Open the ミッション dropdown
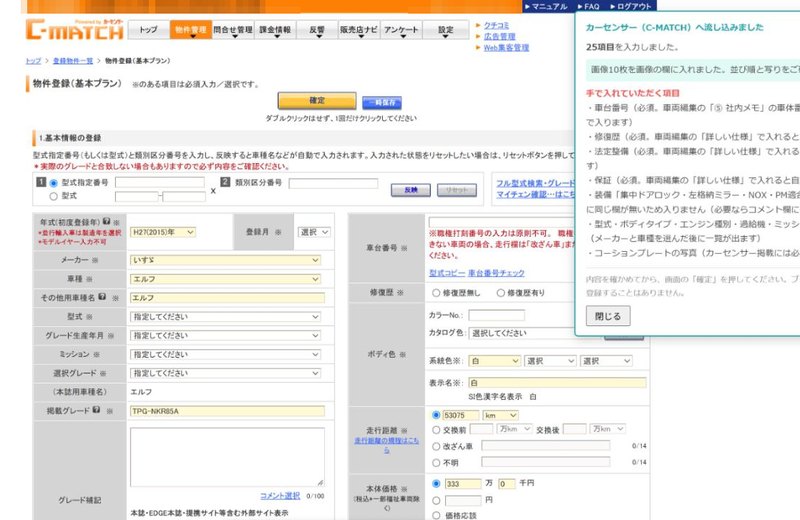 pyautogui.click(x=226, y=354)
